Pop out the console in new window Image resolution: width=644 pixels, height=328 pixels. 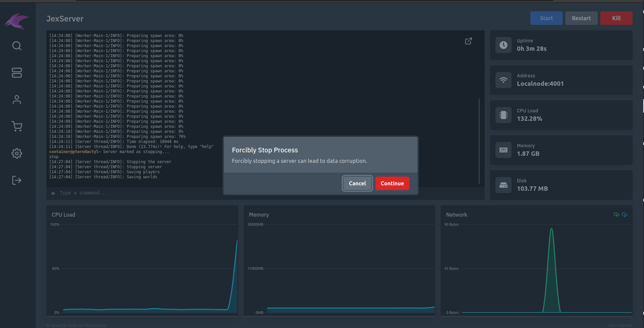(x=468, y=41)
